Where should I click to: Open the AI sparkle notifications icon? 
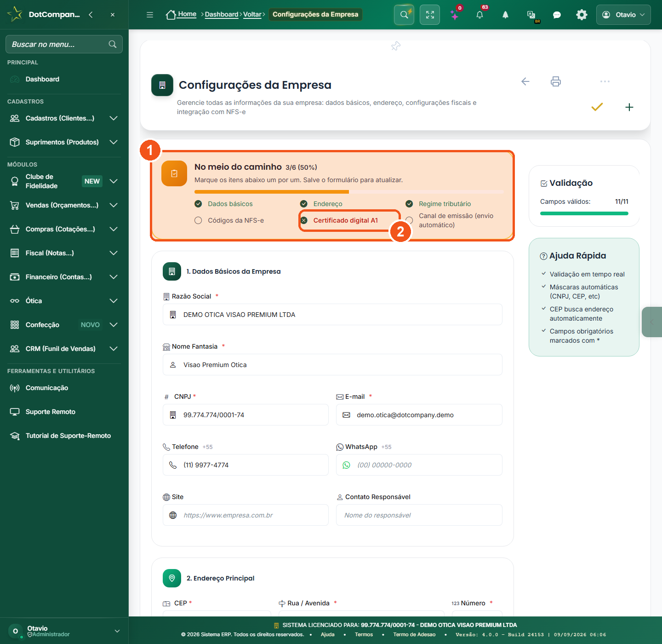point(455,15)
